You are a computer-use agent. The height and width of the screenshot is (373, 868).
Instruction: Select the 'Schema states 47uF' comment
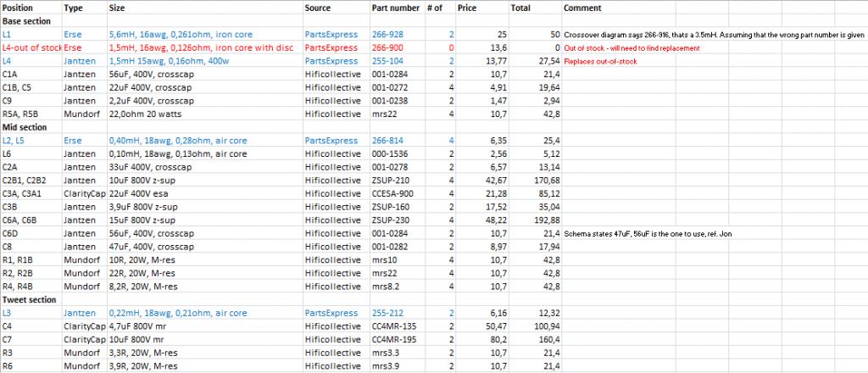click(648, 234)
